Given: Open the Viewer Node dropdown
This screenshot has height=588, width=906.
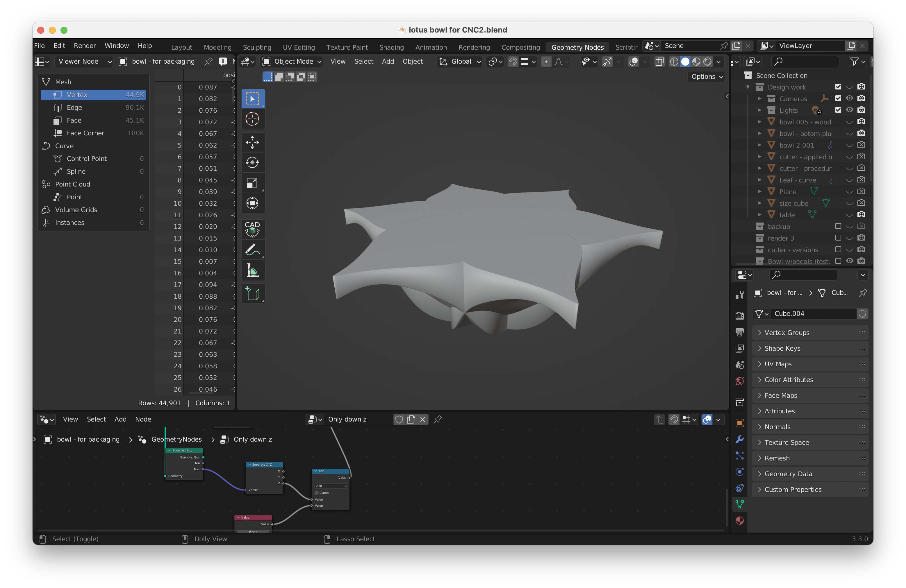Looking at the screenshot, I should click(x=84, y=61).
